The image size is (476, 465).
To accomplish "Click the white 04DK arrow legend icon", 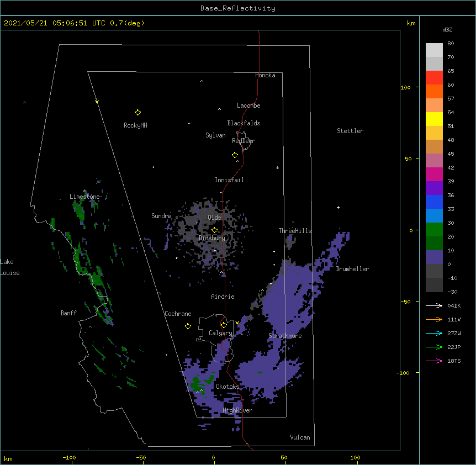I will [x=434, y=305].
